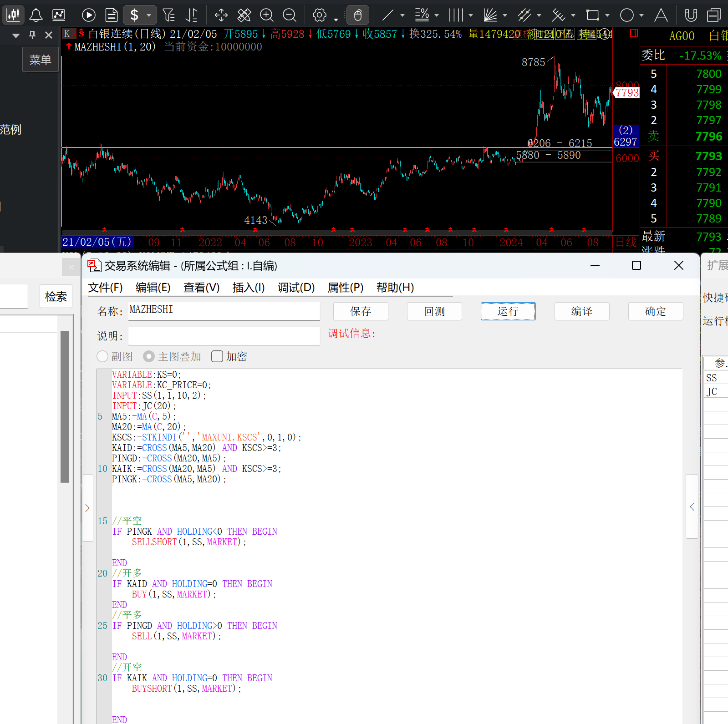Open the alert bell icon
The height and width of the screenshot is (724, 728).
[36, 15]
